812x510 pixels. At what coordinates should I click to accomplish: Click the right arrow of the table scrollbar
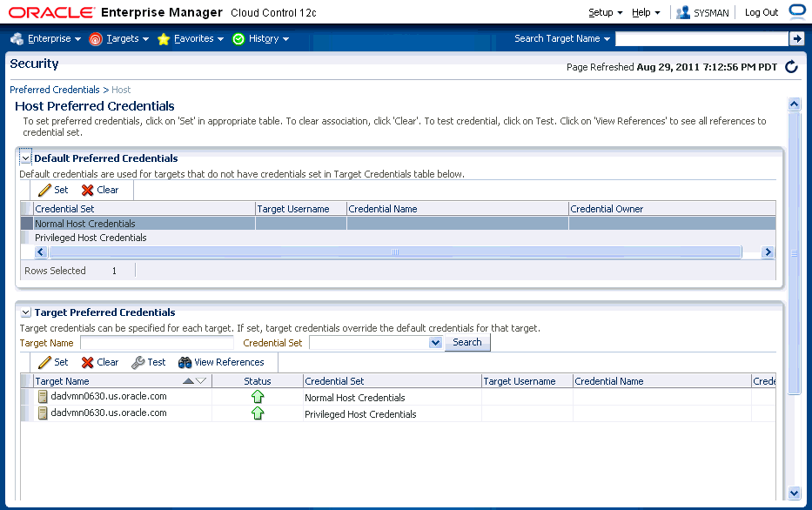pyautogui.click(x=768, y=252)
